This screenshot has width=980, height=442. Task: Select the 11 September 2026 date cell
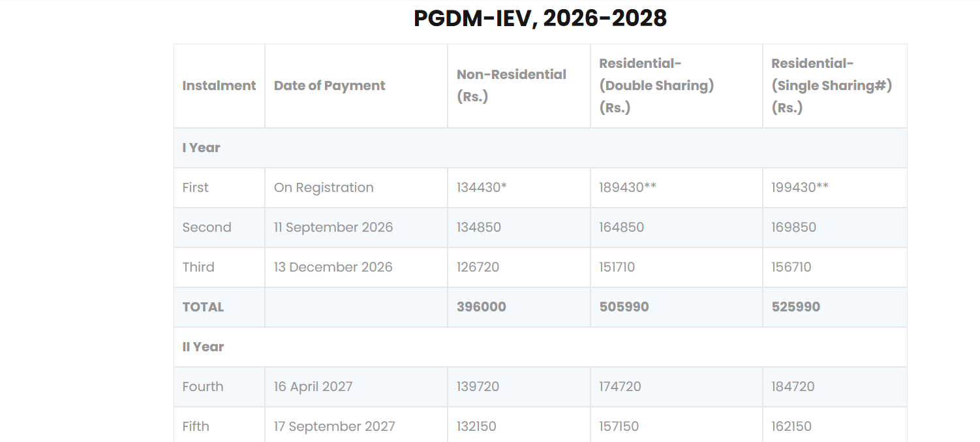click(x=333, y=227)
